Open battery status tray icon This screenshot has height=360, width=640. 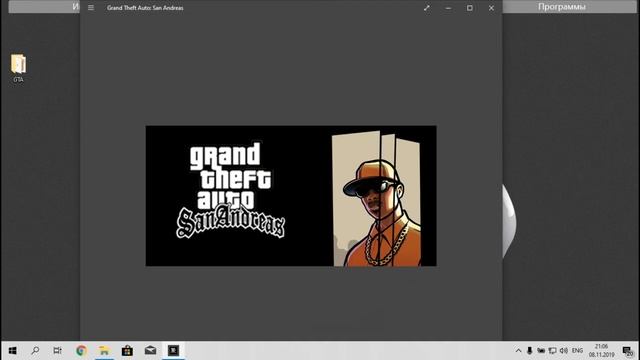point(541,351)
